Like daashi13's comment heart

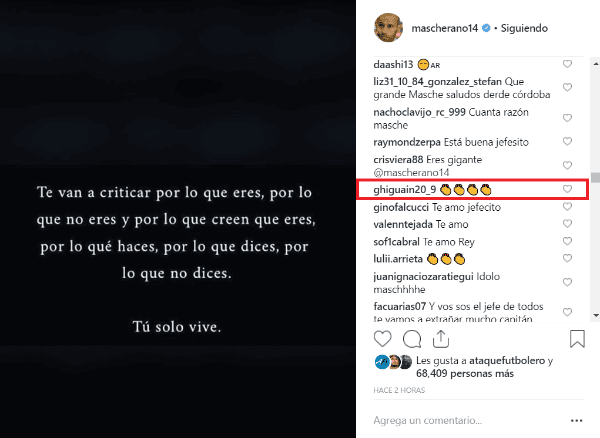567,64
